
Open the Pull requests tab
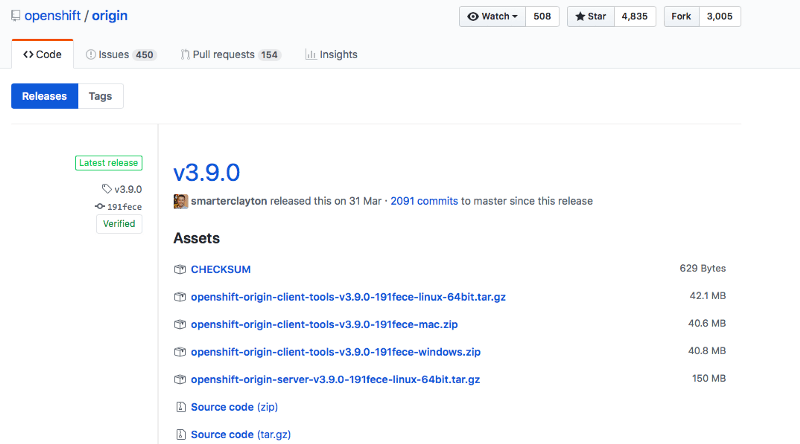click(231, 55)
